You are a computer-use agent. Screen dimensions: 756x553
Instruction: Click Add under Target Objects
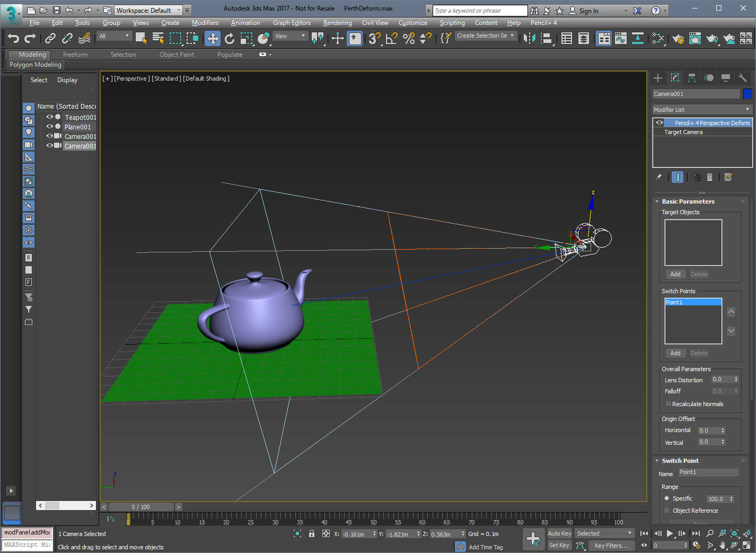pos(675,274)
